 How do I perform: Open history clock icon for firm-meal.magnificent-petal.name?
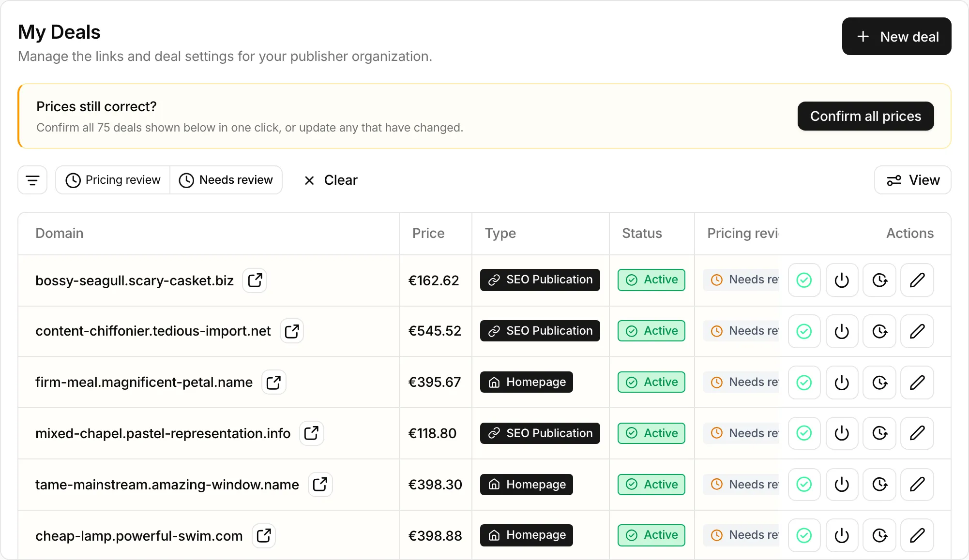point(879,383)
